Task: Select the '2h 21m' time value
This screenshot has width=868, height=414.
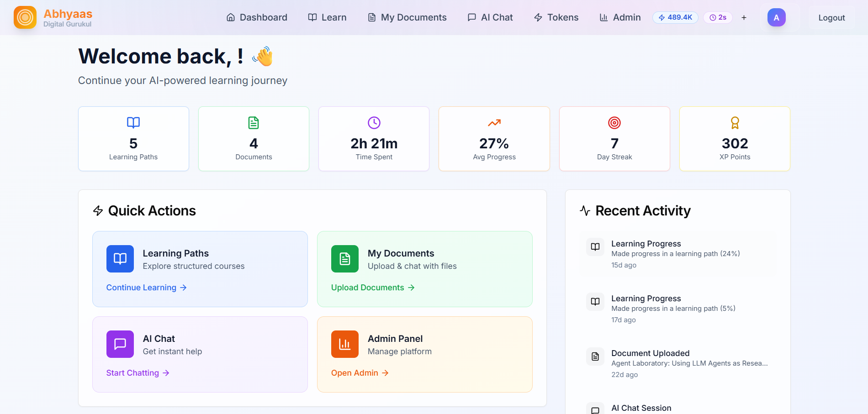Action: [x=374, y=143]
